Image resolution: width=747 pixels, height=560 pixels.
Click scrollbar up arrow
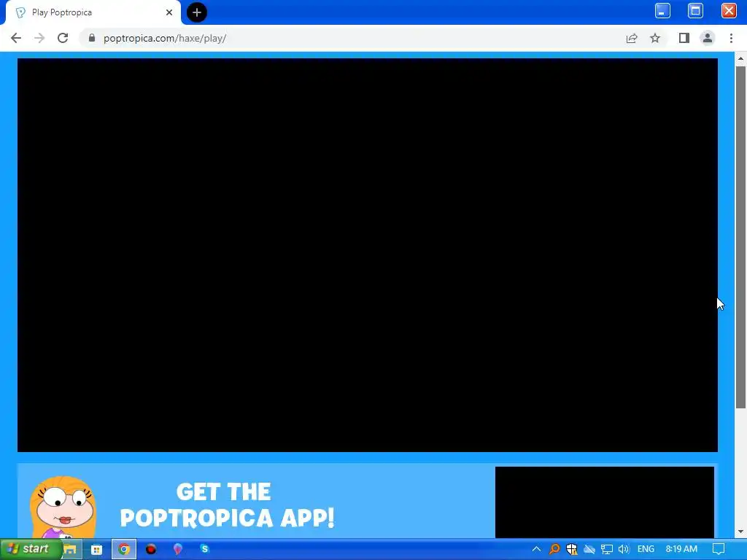pyautogui.click(x=740, y=58)
